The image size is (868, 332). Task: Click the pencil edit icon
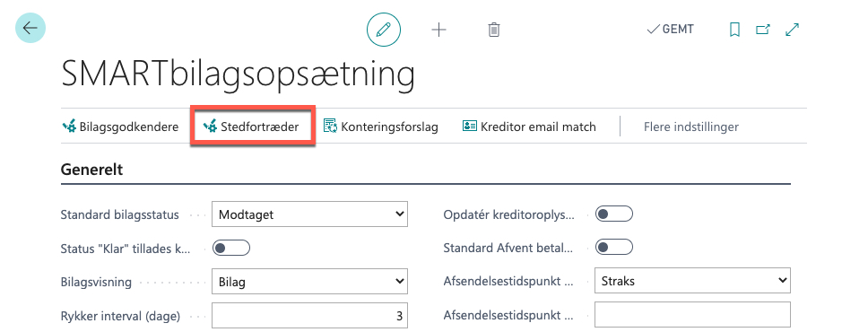pyautogui.click(x=384, y=30)
